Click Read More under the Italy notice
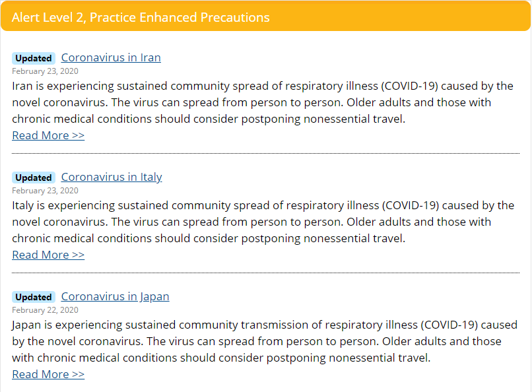 click(x=48, y=255)
